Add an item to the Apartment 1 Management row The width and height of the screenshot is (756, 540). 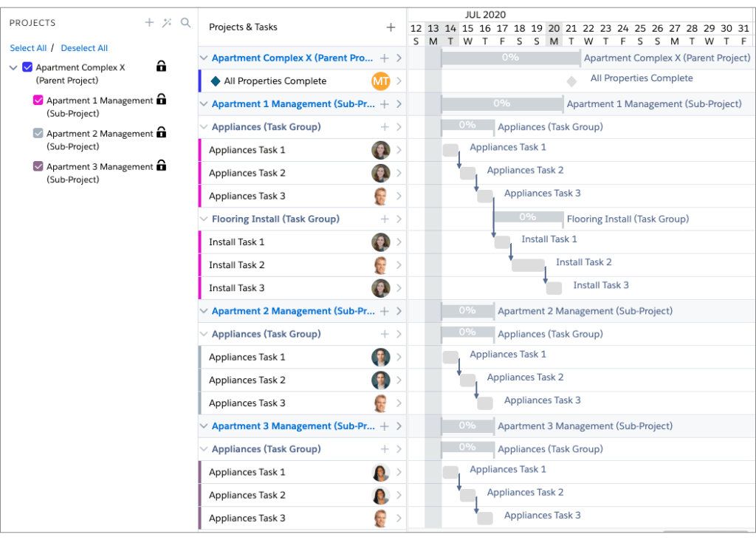point(384,104)
